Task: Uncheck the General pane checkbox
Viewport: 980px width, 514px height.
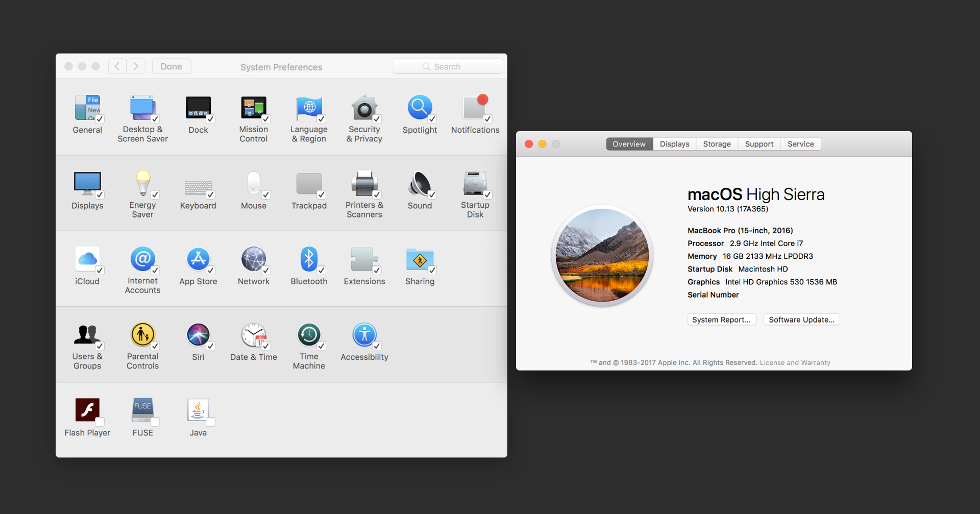Action: pos(100,119)
